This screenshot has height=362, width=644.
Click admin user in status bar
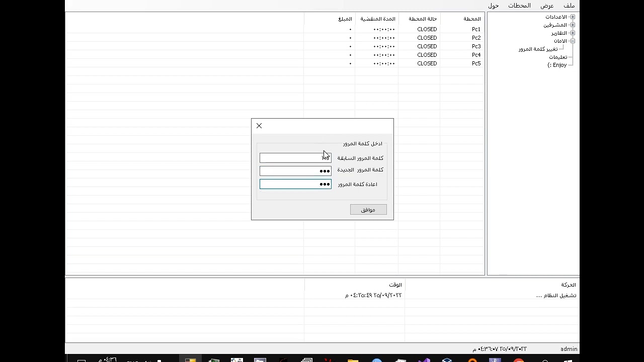point(569,349)
